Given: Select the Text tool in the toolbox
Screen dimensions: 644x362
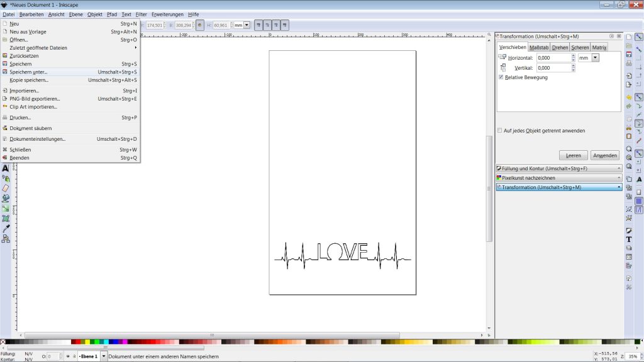Looking at the screenshot, I should click(x=6, y=168).
